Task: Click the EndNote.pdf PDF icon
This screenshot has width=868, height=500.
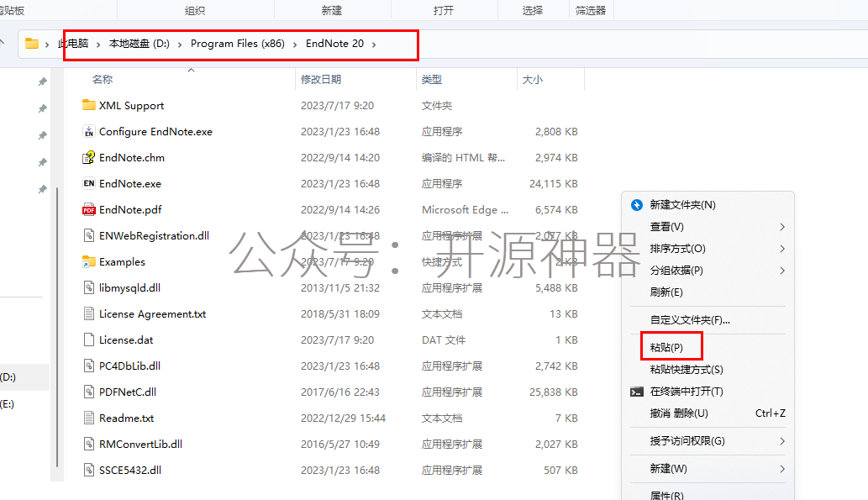Action: pyautogui.click(x=88, y=209)
